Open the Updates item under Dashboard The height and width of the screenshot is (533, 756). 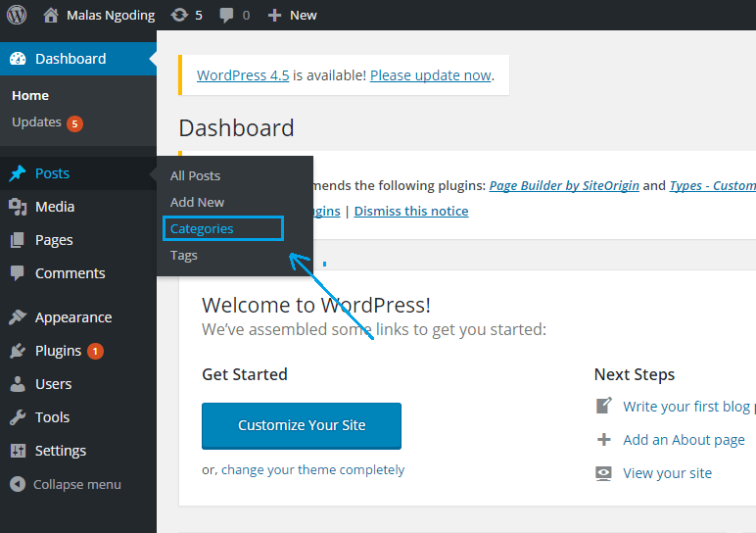pyautogui.click(x=36, y=122)
